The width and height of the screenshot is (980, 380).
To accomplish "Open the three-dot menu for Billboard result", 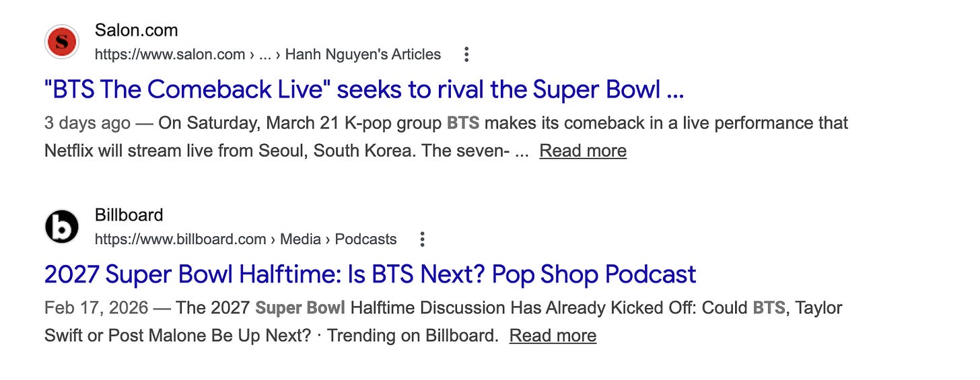I will (422, 239).
